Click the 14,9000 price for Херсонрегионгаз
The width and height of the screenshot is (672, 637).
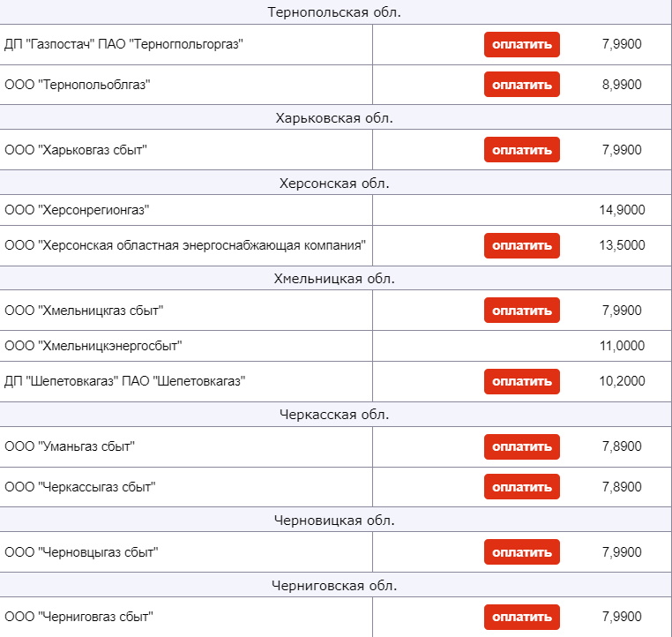point(622,210)
